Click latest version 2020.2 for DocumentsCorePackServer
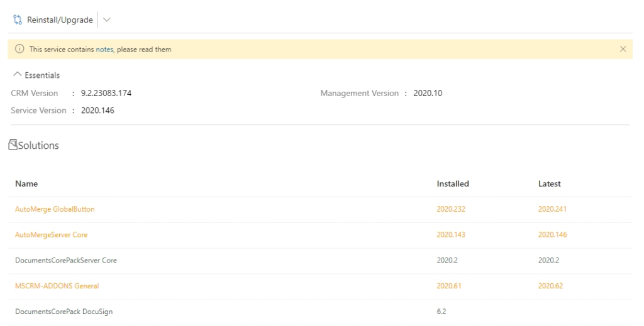This screenshot has width=644, height=326. [x=548, y=261]
